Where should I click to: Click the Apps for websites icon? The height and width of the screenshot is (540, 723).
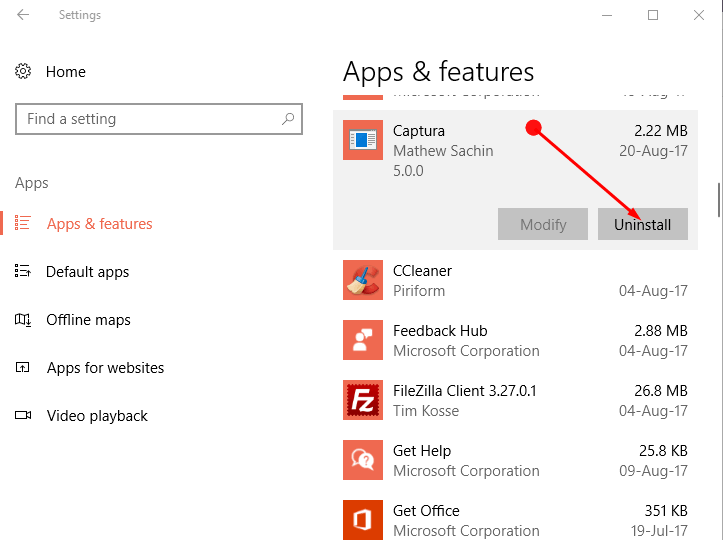pos(23,368)
